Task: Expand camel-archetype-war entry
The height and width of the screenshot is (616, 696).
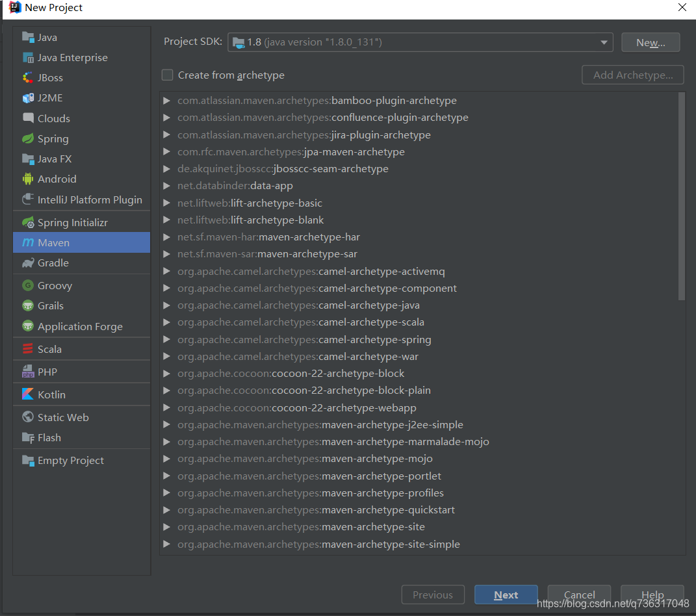Action: [x=166, y=356]
